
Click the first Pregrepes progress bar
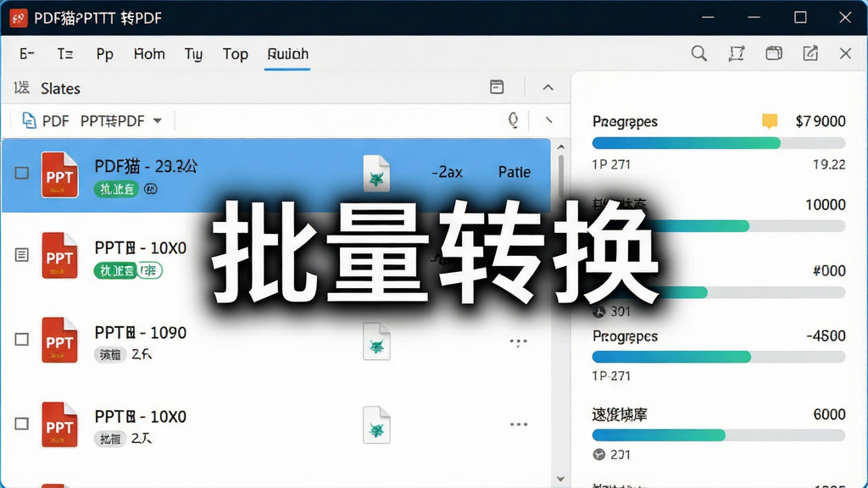(719, 143)
